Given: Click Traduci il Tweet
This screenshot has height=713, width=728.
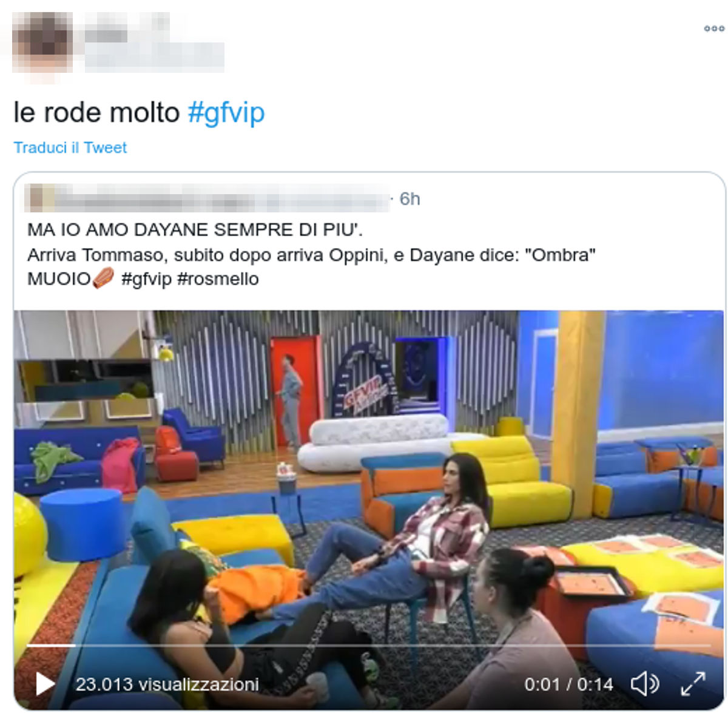Looking at the screenshot, I should tap(70, 147).
